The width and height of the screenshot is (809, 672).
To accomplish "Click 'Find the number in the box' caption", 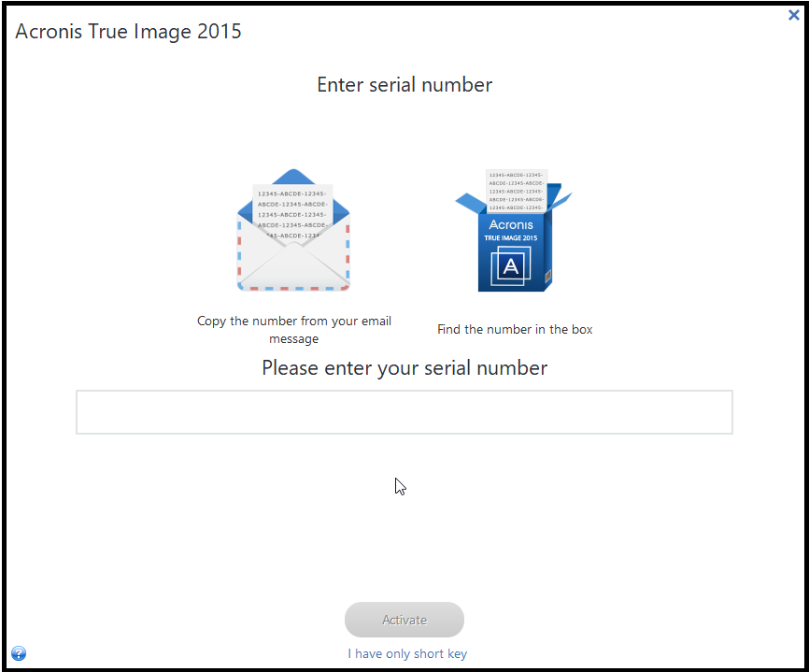I will tap(514, 329).
